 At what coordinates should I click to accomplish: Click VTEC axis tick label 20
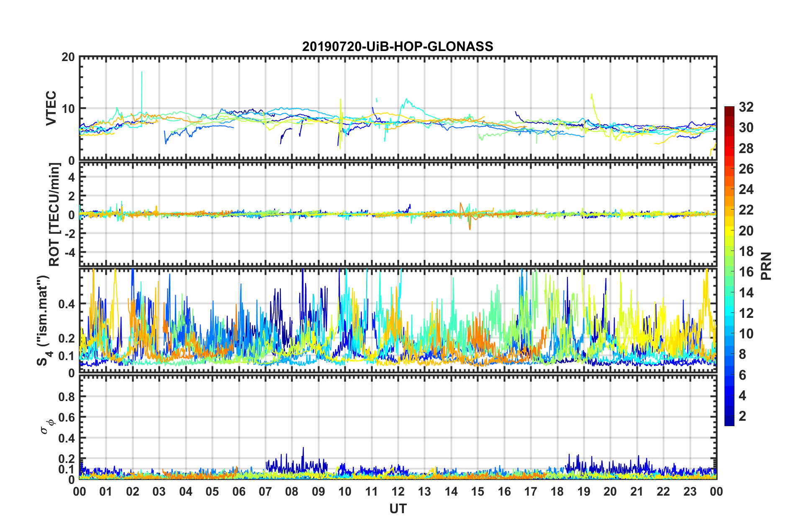point(68,57)
